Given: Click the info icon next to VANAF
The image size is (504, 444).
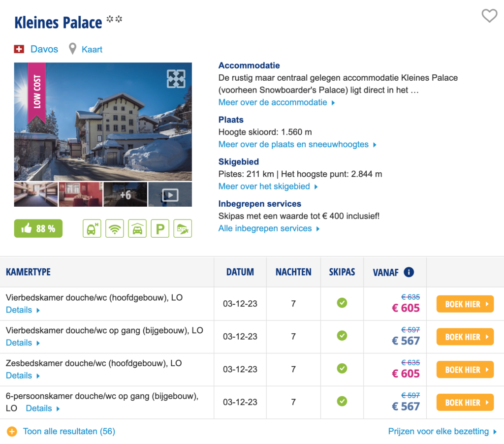Looking at the screenshot, I should [409, 272].
